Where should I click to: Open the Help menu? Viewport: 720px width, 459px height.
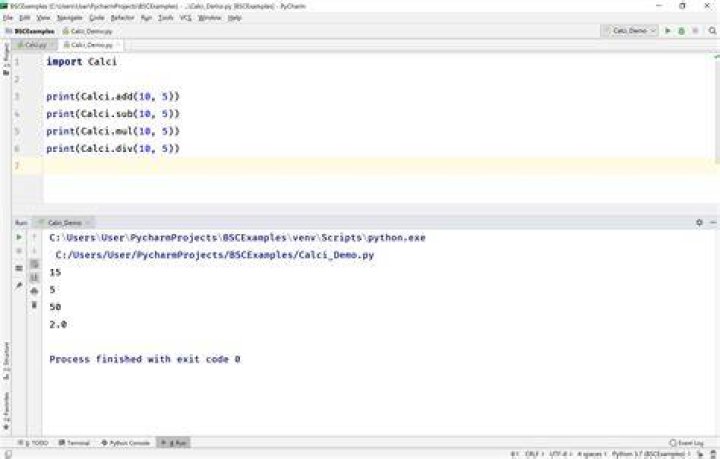pos(234,18)
